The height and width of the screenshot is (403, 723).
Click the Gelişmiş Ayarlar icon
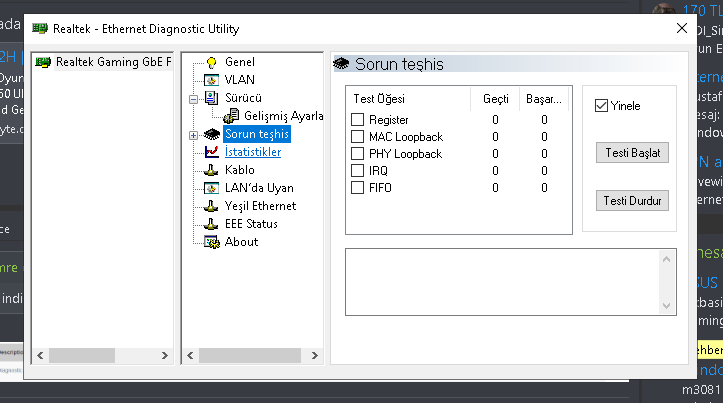[231, 116]
